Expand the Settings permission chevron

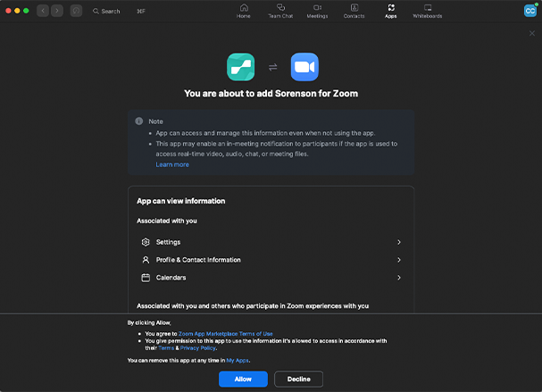point(399,242)
